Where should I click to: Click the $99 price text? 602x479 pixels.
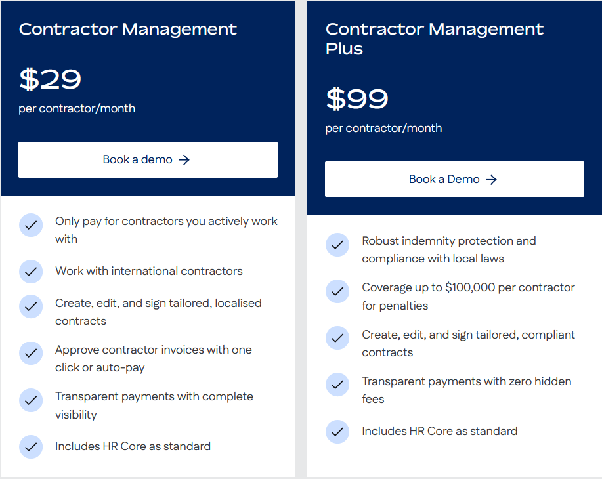point(357,99)
